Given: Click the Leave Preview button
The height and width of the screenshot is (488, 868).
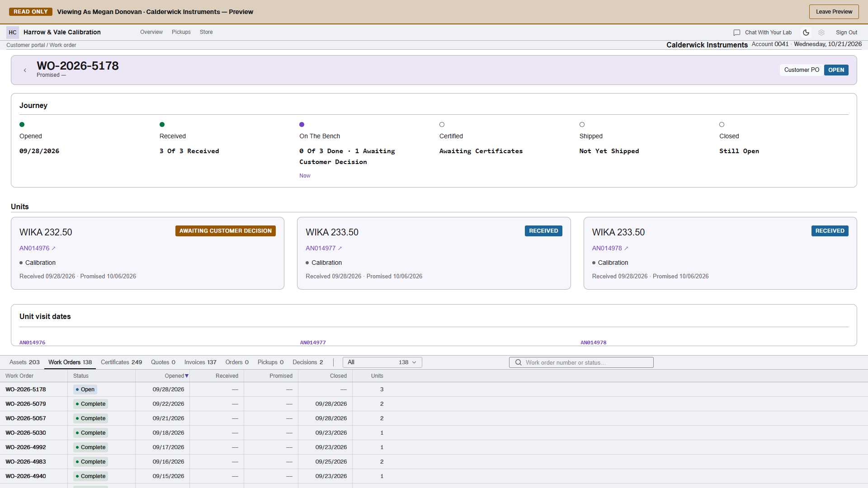Looking at the screenshot, I should [834, 12].
